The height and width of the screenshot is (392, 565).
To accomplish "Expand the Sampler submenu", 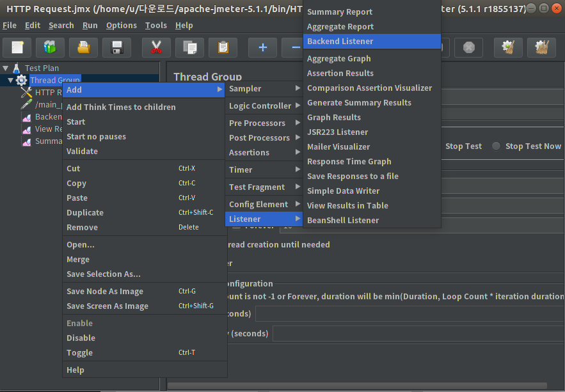I will (x=264, y=88).
